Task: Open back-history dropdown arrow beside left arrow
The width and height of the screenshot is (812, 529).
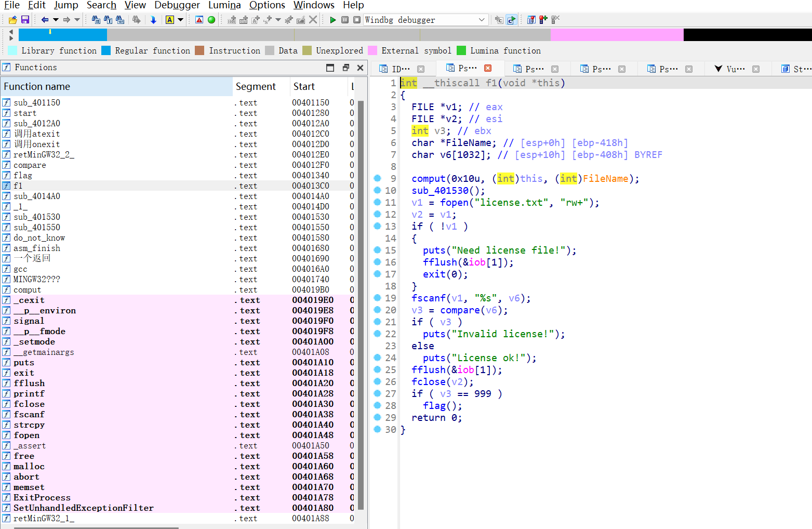Action: (x=56, y=20)
